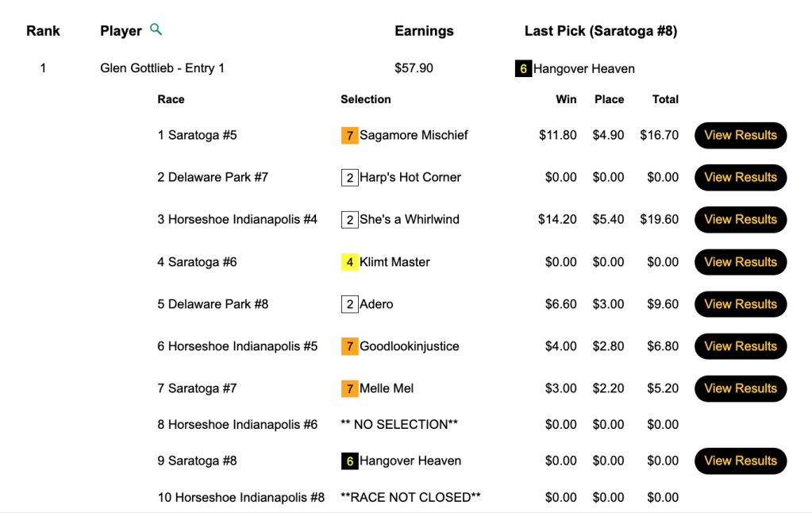View Results for Delaware Park #8
The image size is (812, 513).
[740, 304]
